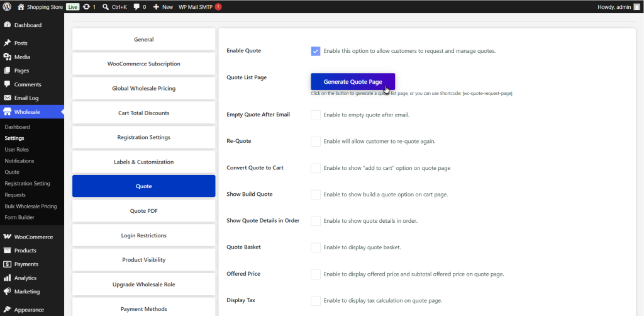Screen dimensions: 644x316
Task: Check the Show Build Quote checkbox
Action: click(x=316, y=195)
